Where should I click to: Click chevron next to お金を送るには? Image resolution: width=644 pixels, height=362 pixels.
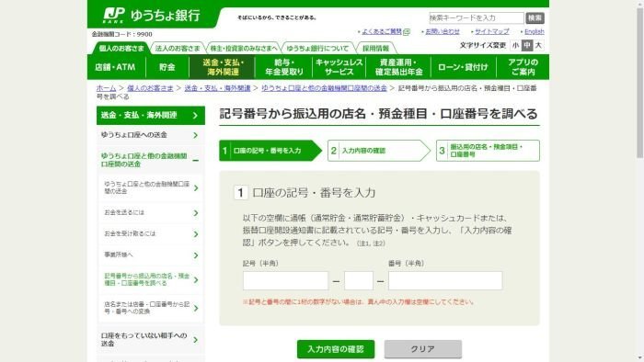(x=195, y=213)
